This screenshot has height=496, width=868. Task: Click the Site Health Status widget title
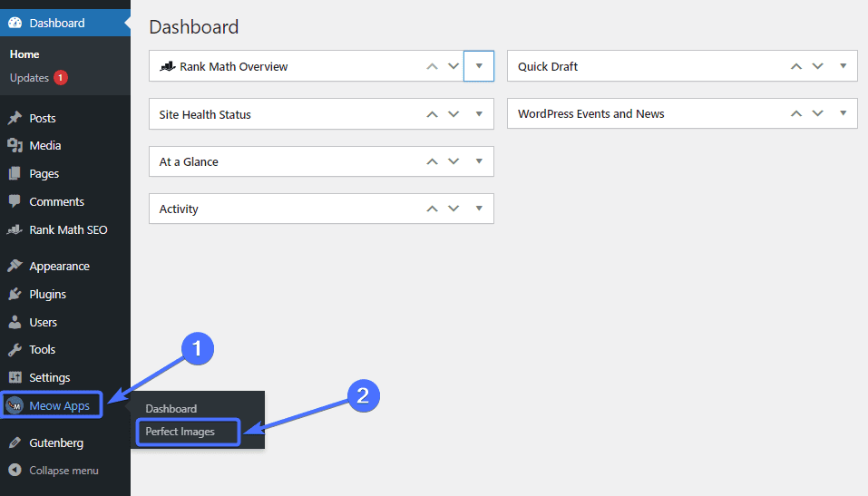pos(205,114)
